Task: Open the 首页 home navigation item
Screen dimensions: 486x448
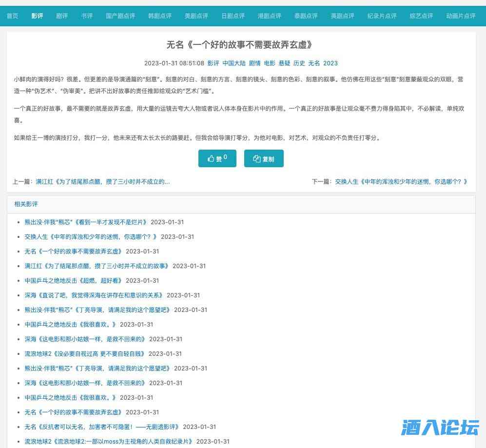Action: [x=12, y=16]
